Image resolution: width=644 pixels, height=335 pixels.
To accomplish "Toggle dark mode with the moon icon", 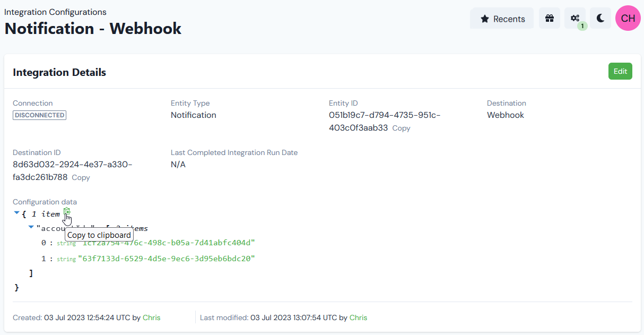I will coord(600,18).
